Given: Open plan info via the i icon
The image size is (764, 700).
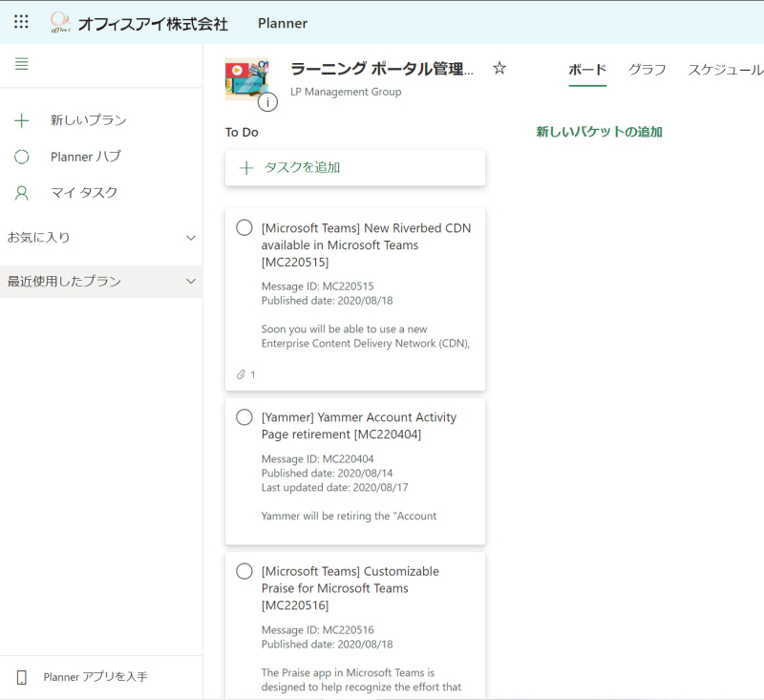Looking at the screenshot, I should click(267, 102).
